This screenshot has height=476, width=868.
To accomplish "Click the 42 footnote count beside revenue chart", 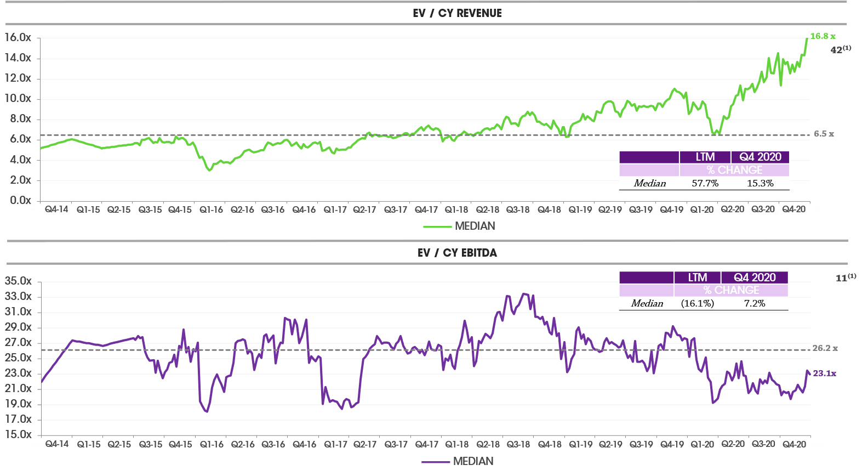I will pos(841,49).
